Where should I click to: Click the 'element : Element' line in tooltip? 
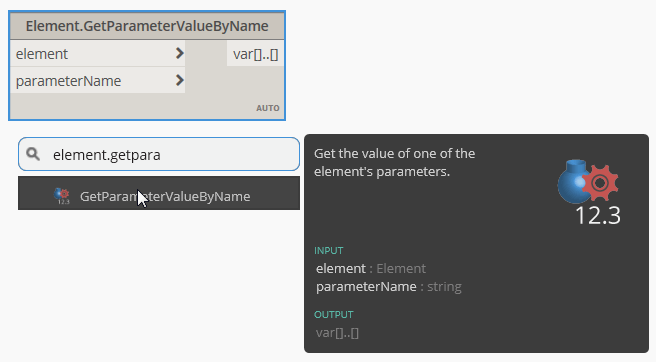pyautogui.click(x=371, y=268)
